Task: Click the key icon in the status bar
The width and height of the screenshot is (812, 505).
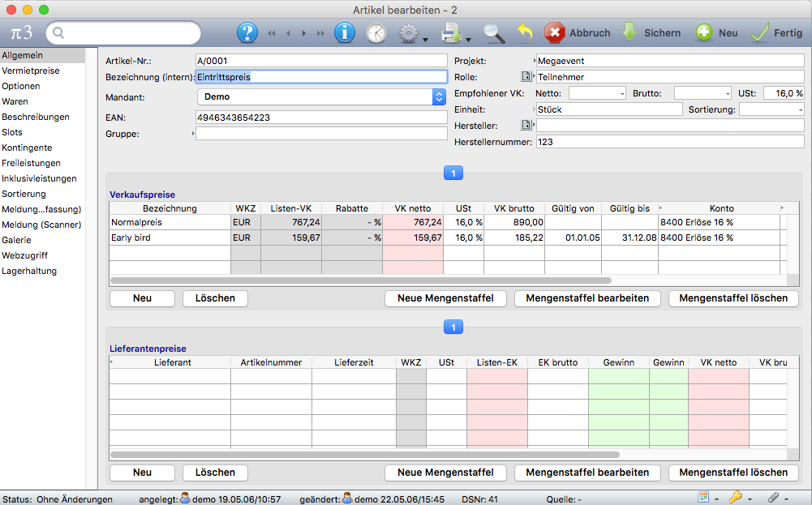Action: (736, 498)
